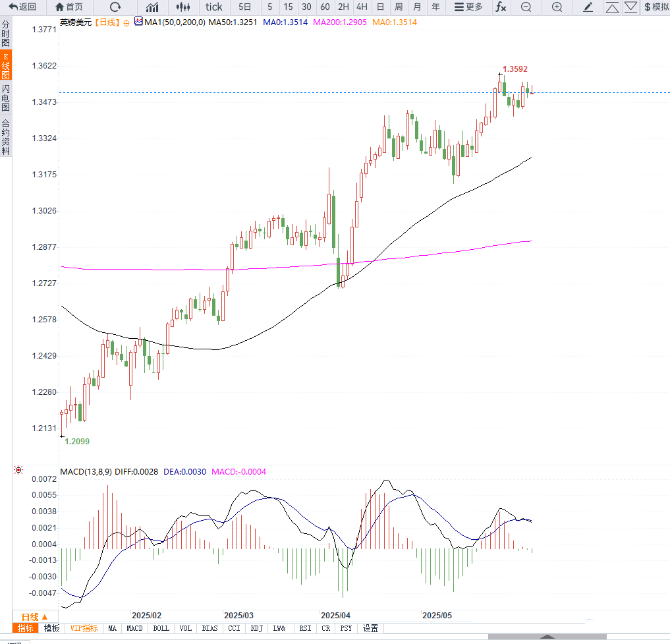
Task: Click the 2025/02 date axis label
Action: point(146,616)
